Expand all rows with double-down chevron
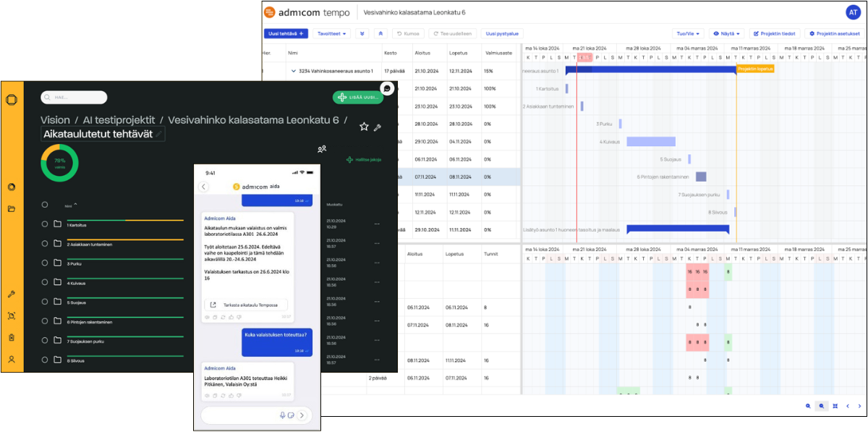 coord(362,33)
